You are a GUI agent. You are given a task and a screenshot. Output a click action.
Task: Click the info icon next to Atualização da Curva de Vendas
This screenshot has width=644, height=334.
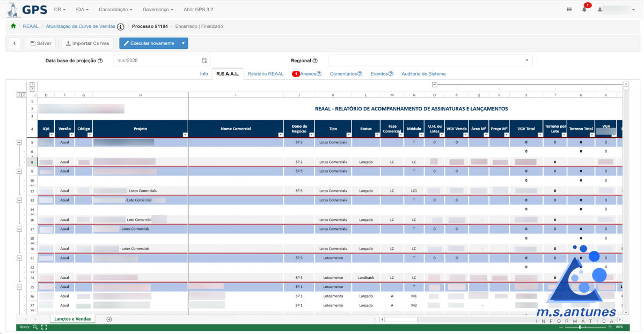click(x=121, y=26)
